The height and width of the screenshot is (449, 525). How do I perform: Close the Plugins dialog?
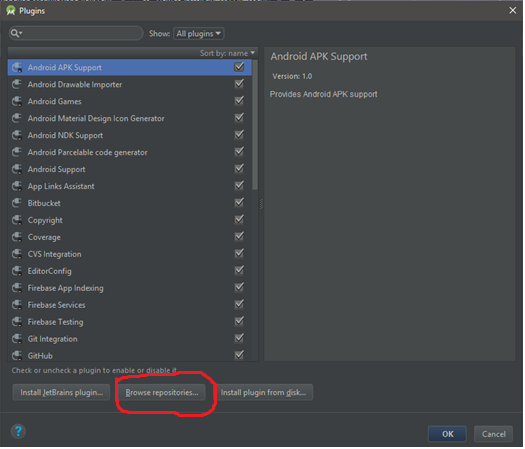(x=514, y=11)
